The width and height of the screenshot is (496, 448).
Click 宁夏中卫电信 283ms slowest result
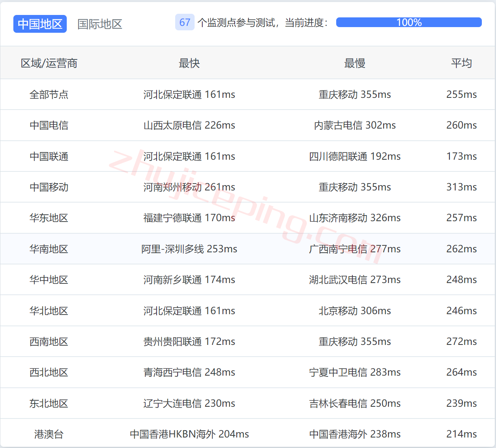(354, 372)
